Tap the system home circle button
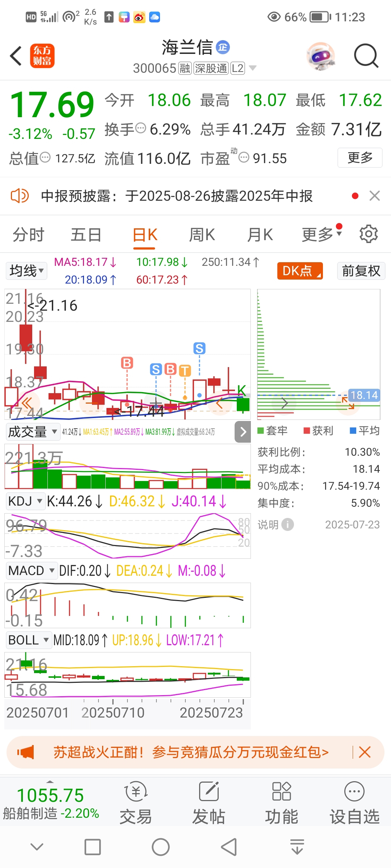391x868 pixels. (x=161, y=847)
